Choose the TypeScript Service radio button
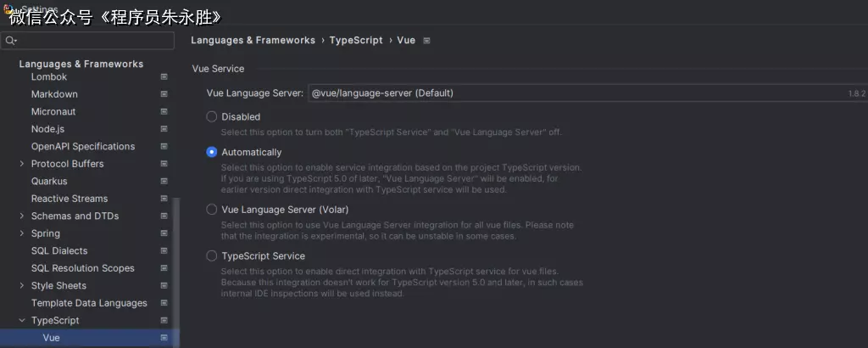Viewport: 868px width, 348px height. 212,256
